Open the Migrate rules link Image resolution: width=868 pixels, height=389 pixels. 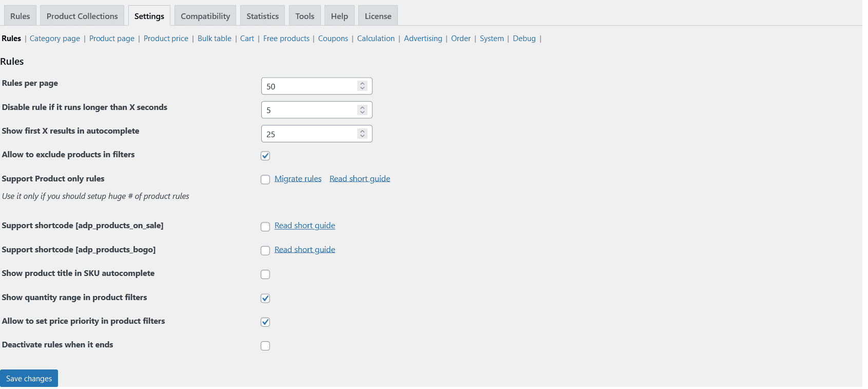pyautogui.click(x=298, y=179)
